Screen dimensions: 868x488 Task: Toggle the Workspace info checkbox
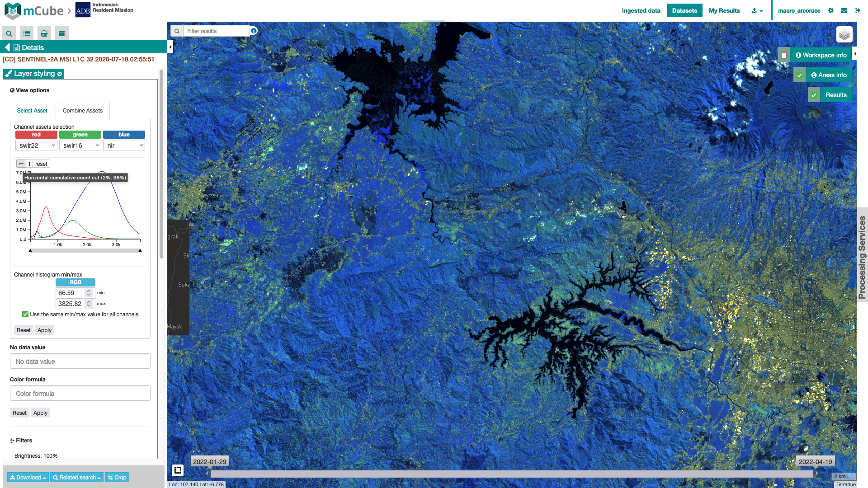[x=784, y=56]
